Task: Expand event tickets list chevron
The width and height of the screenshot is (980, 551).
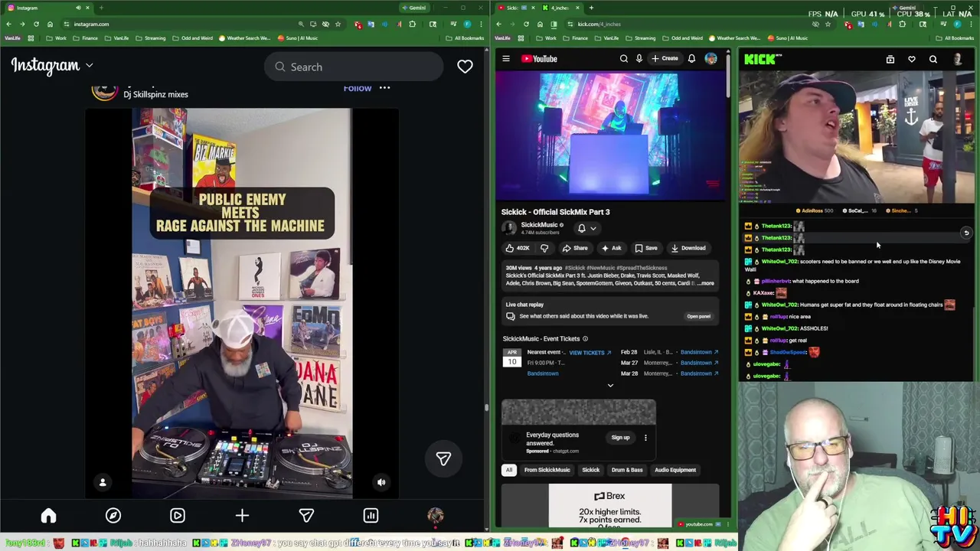Action: pyautogui.click(x=610, y=386)
